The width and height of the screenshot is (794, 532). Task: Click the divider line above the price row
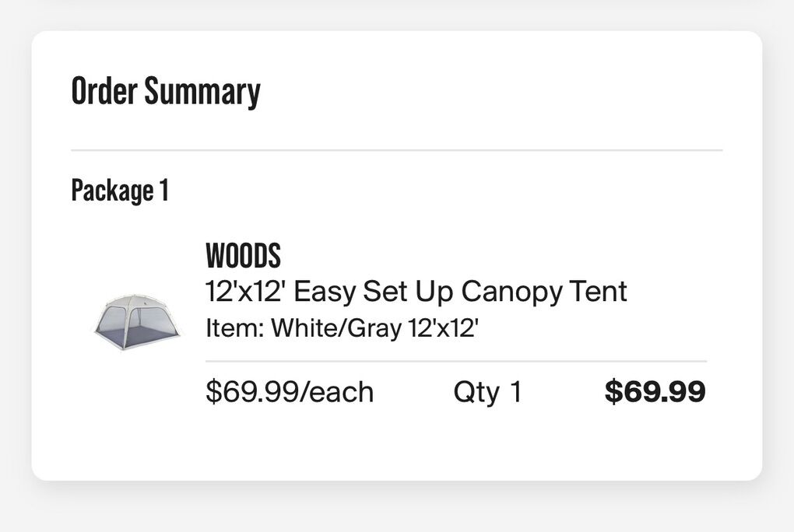[455, 362]
